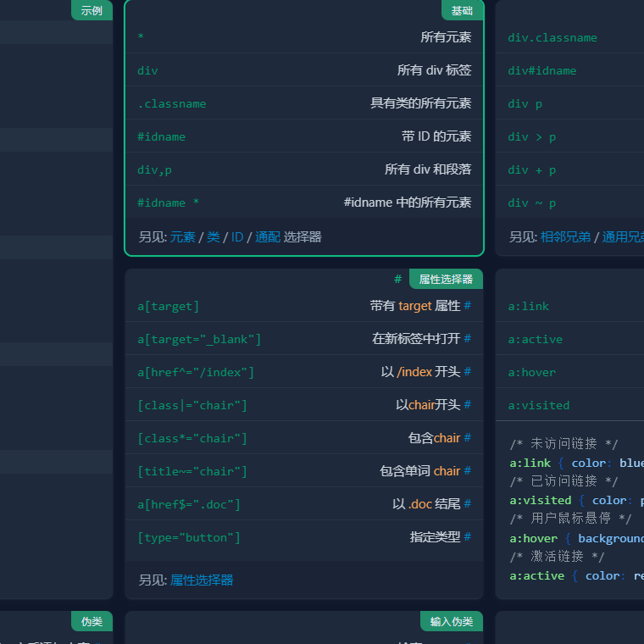This screenshot has height=644, width=644.
Task: Click the orange target word in 带有 target 属性
Action: click(x=415, y=306)
